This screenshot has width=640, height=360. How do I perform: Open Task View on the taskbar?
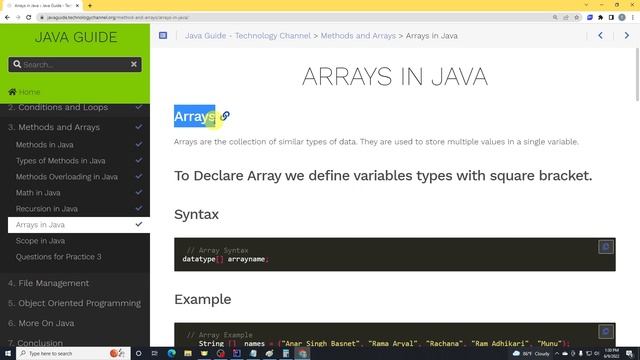click(155, 353)
